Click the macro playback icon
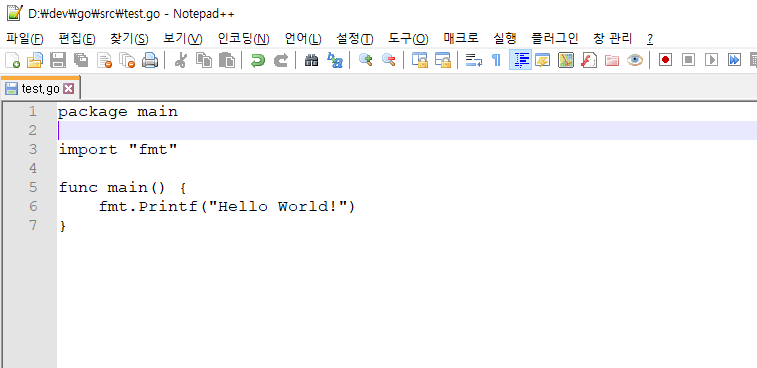757x368 pixels. pos(712,60)
